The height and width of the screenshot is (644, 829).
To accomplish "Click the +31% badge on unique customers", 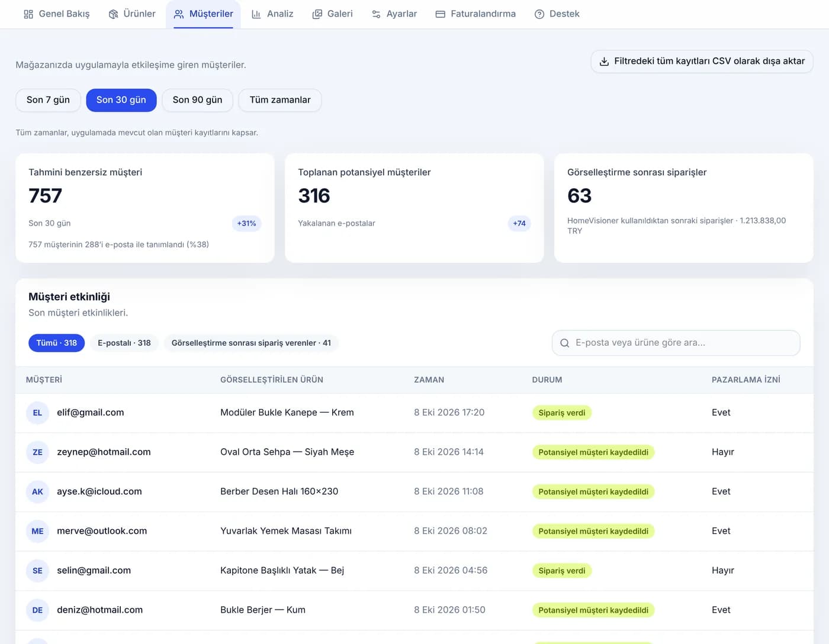I will tap(246, 223).
